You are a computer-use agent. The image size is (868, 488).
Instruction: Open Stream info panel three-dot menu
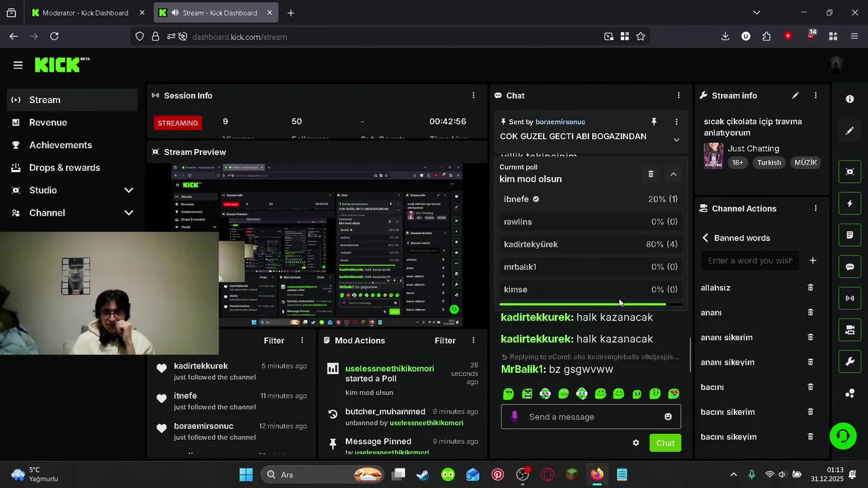tap(816, 96)
